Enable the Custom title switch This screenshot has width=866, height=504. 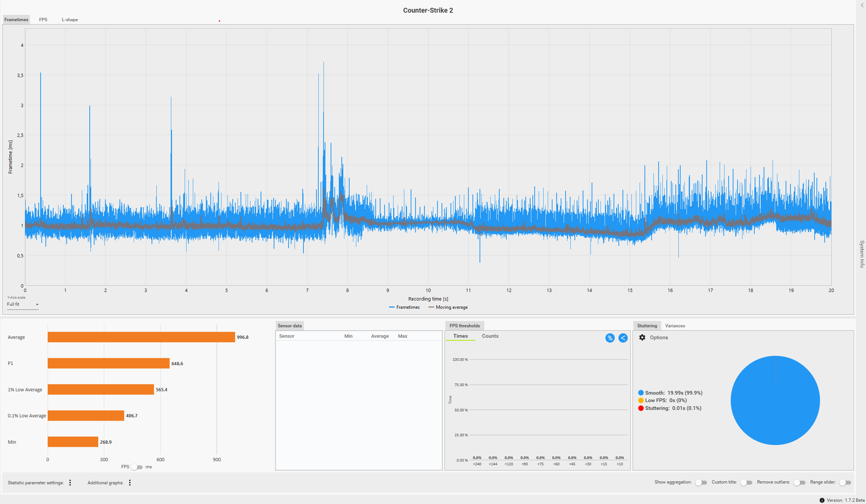point(746,482)
